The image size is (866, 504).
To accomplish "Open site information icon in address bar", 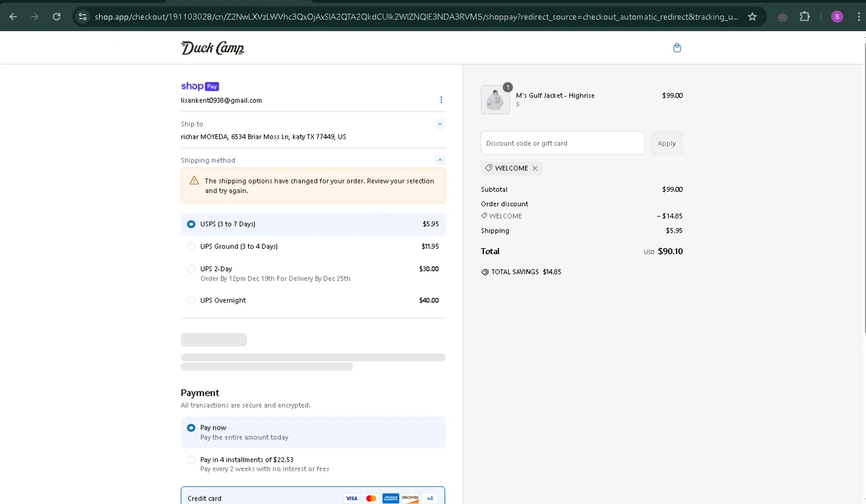I will tap(83, 17).
